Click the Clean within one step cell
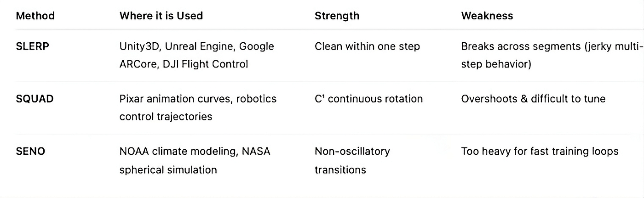This screenshot has height=198, width=644. (367, 46)
